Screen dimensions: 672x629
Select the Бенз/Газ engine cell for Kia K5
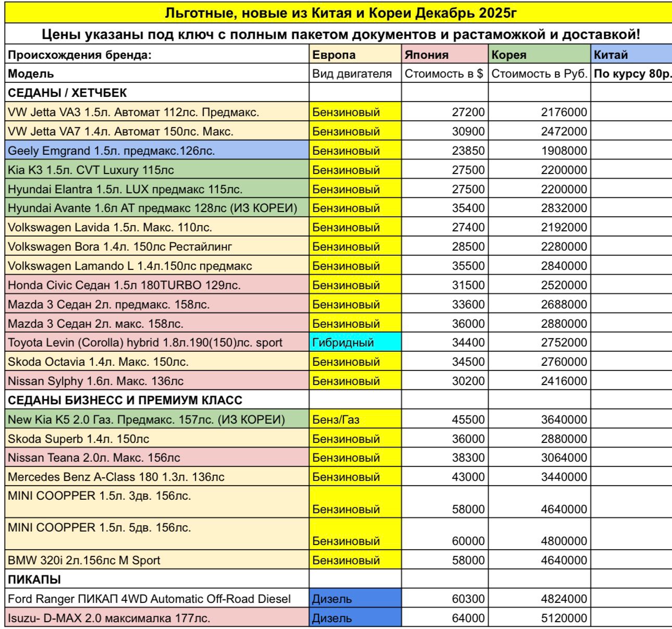pos(355,420)
